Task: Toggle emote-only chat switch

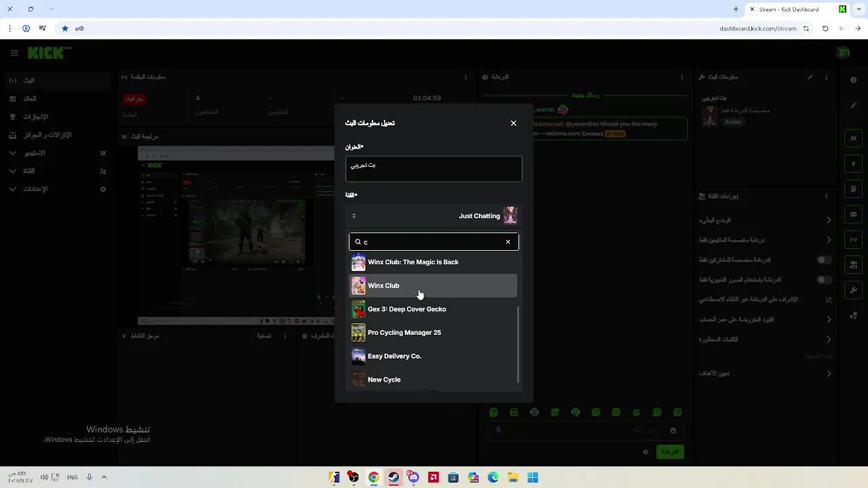Action: tap(824, 279)
